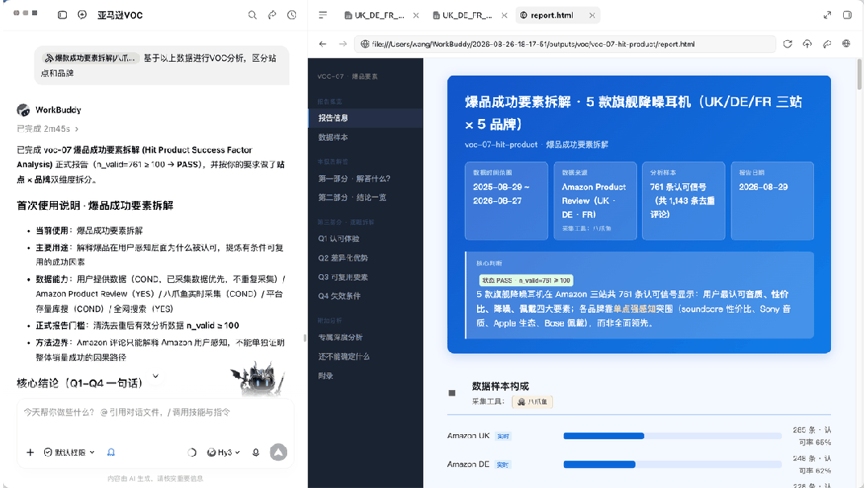The width and height of the screenshot is (868, 488).
Task: Open conversation history clock icon
Action: pyautogui.click(x=292, y=15)
